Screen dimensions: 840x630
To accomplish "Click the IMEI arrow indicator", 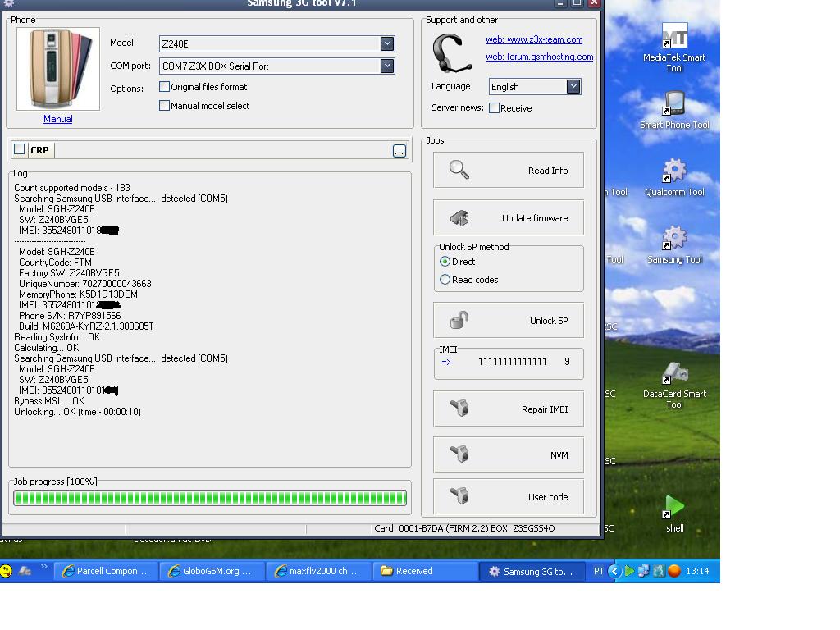I will click(x=446, y=362).
